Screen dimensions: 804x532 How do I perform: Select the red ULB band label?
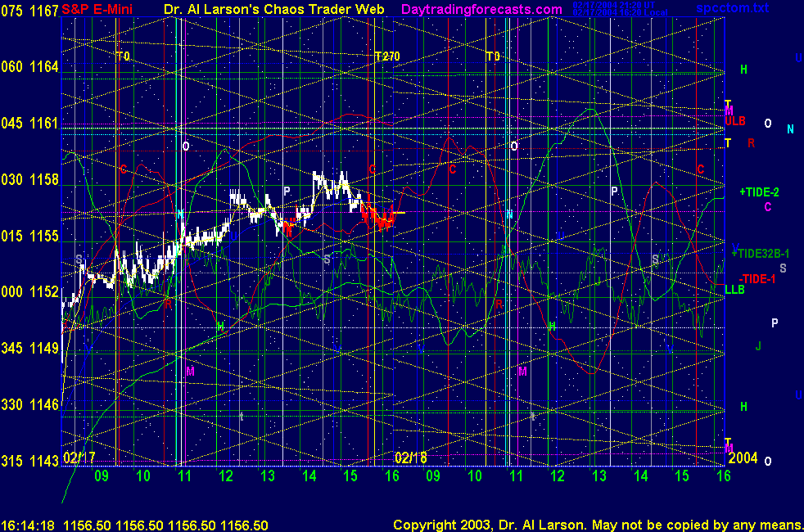734,121
